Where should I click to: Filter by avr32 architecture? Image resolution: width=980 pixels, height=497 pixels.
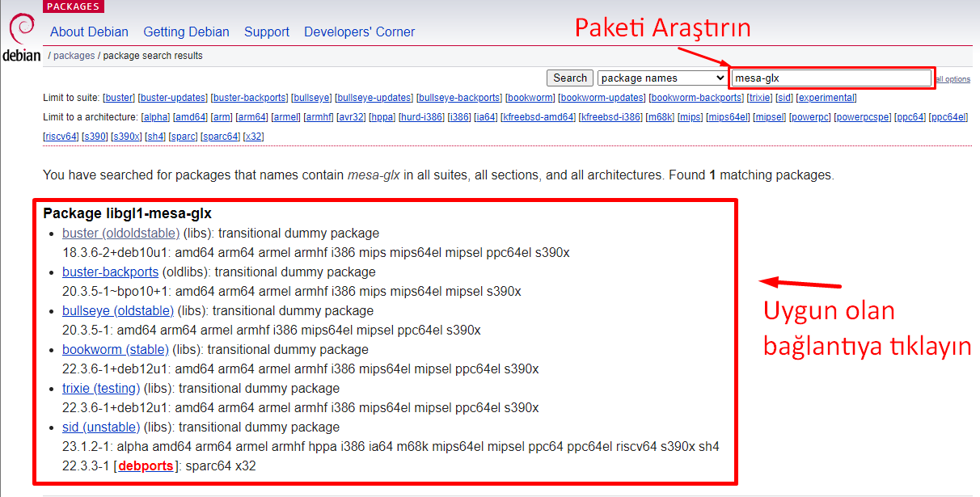352,117
